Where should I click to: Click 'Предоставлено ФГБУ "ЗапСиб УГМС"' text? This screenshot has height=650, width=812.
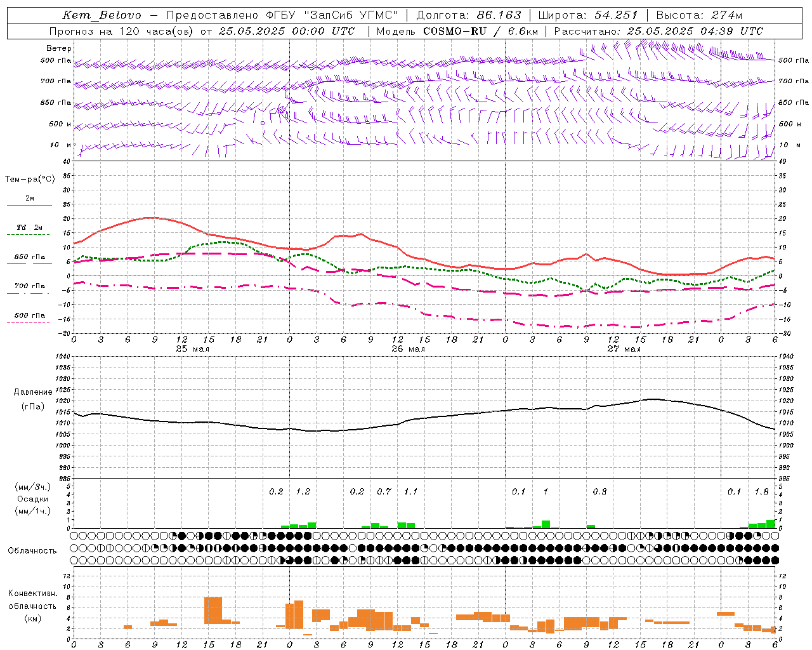coord(282,15)
